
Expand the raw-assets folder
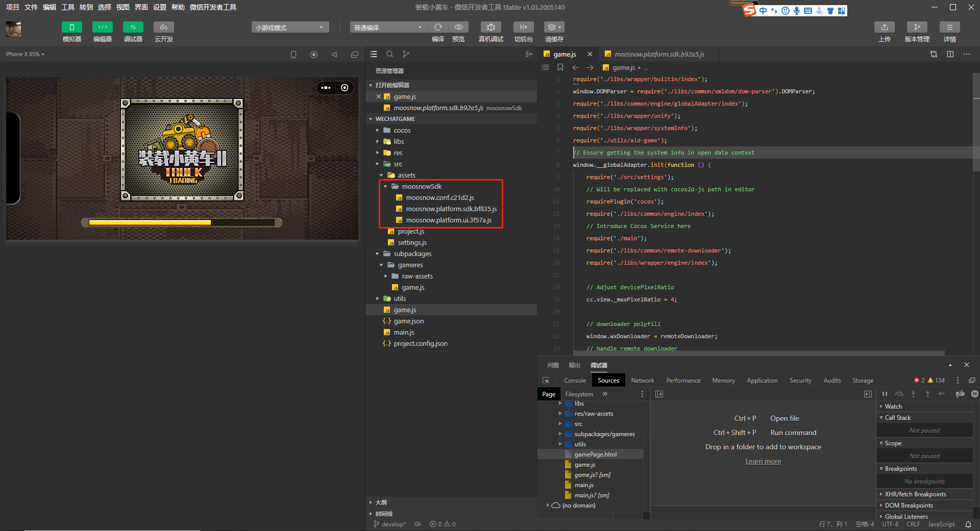pos(451,276)
